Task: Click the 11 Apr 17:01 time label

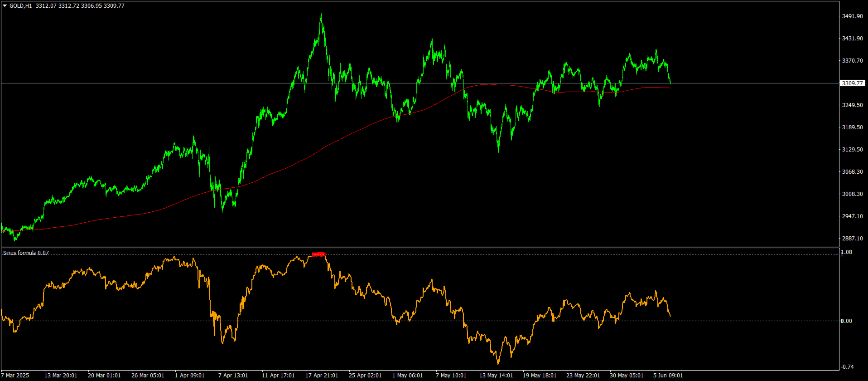Action: coord(278,376)
